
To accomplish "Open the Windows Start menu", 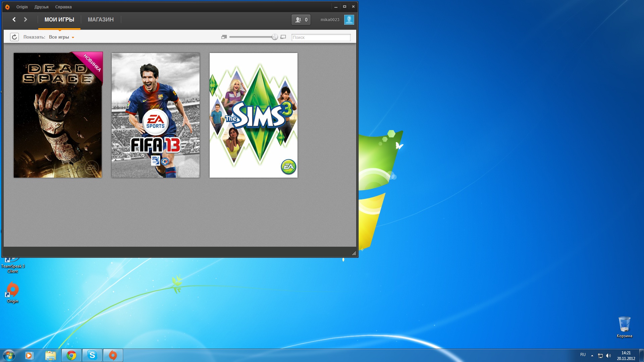I will 9,355.
